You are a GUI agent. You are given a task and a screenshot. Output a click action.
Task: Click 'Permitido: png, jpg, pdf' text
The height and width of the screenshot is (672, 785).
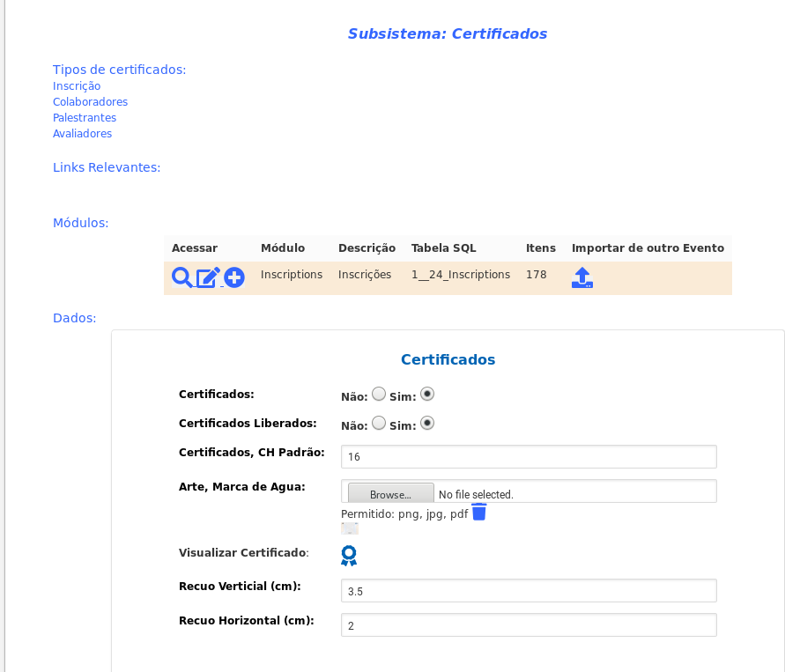(x=404, y=514)
